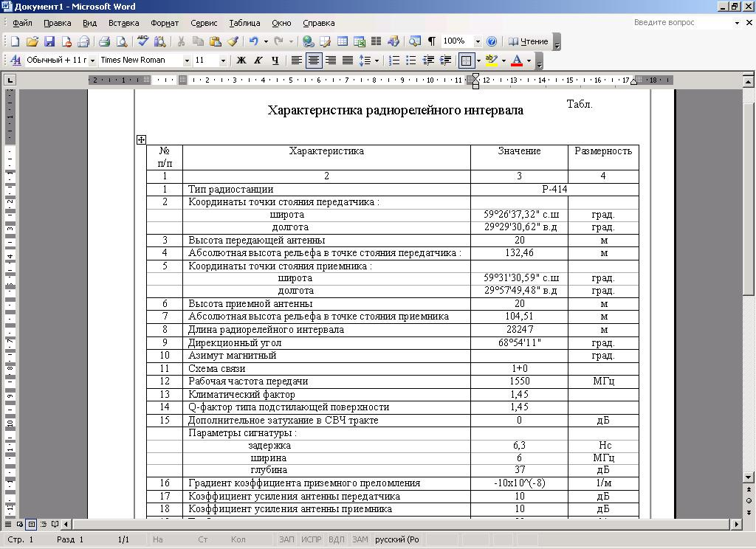The image size is (756, 549).
Task: Open the Times New Roman font dropdown
Action: tap(187, 61)
